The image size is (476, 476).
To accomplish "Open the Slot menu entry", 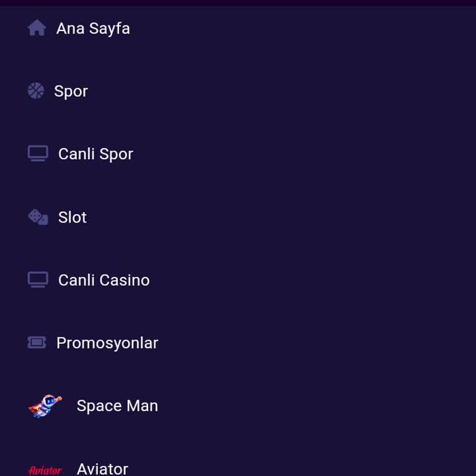I will pos(72,217).
